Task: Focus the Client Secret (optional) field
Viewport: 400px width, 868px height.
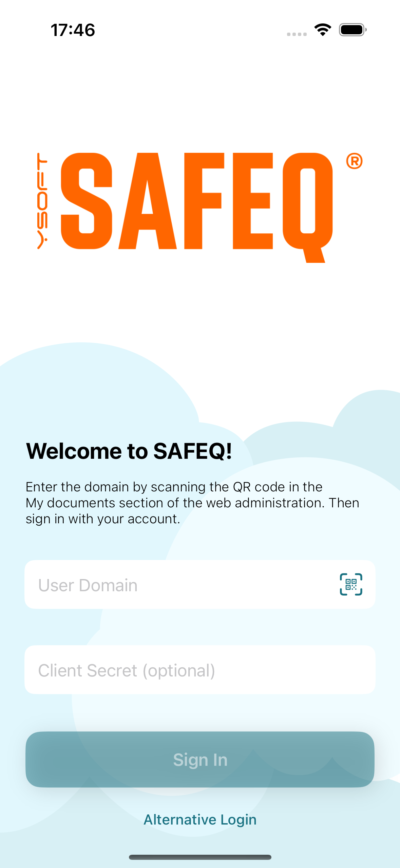Action: point(200,670)
